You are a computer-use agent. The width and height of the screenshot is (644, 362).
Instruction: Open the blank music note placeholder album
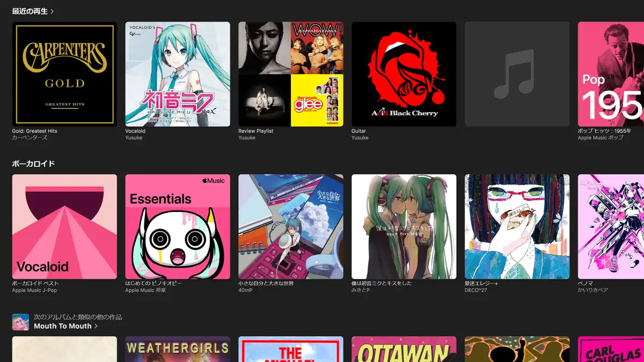tap(516, 74)
